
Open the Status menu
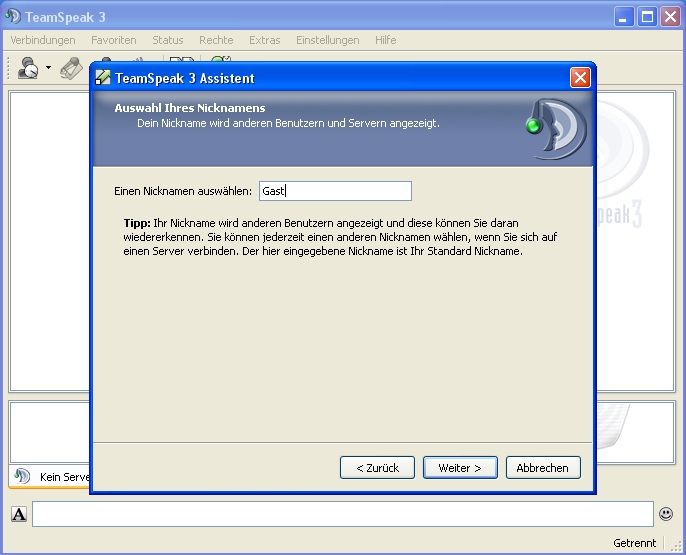point(168,40)
